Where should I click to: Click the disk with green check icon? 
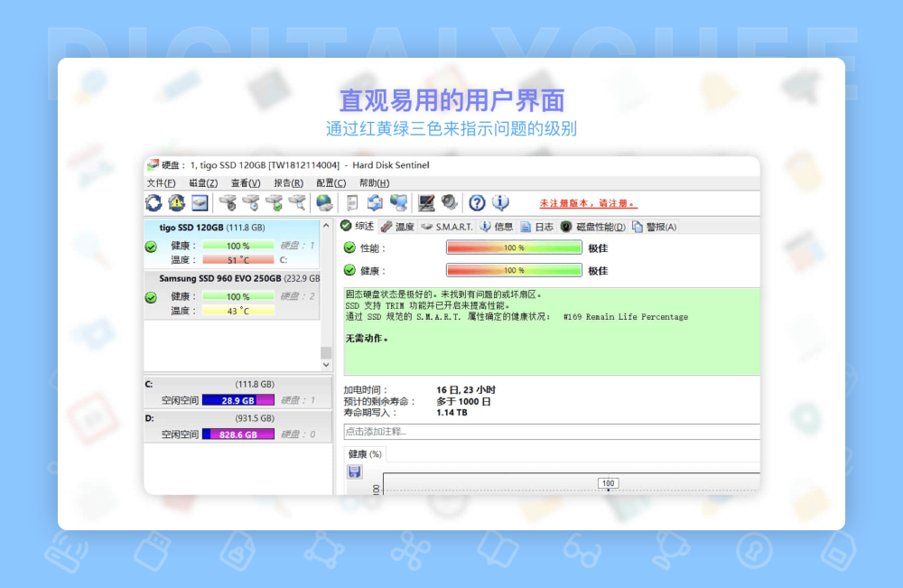tap(275, 202)
